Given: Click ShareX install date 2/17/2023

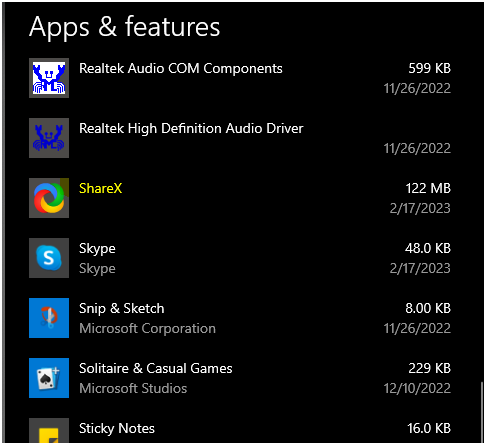Looking at the screenshot, I should 420,209.
